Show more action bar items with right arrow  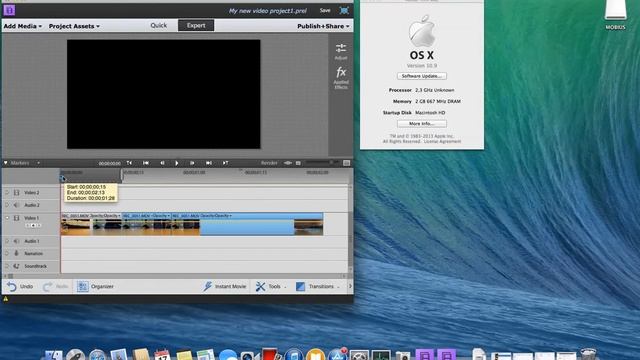pyautogui.click(x=350, y=287)
